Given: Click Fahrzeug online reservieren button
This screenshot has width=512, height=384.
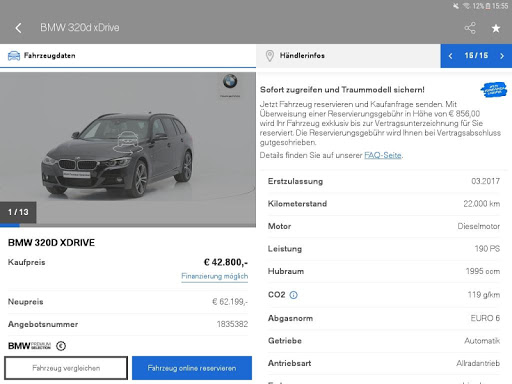Looking at the screenshot, I should click(x=192, y=368).
